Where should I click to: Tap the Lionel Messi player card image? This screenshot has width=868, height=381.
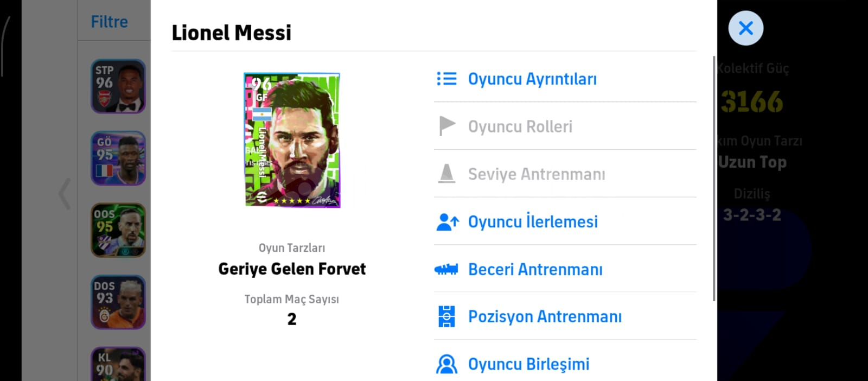pos(292,140)
